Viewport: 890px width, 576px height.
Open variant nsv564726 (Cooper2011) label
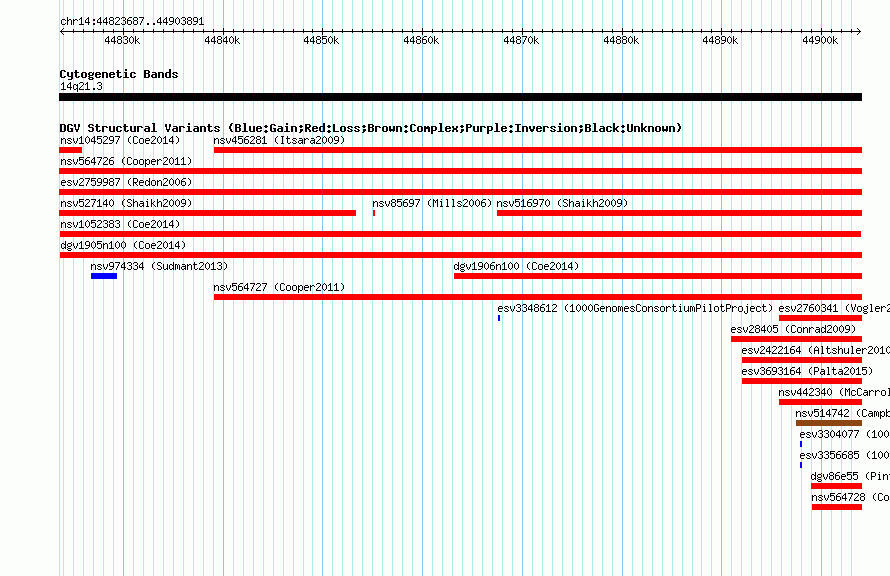click(126, 161)
